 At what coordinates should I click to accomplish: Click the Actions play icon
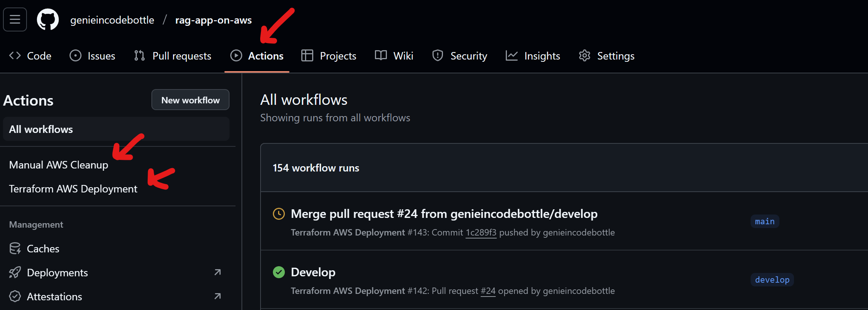(x=236, y=56)
